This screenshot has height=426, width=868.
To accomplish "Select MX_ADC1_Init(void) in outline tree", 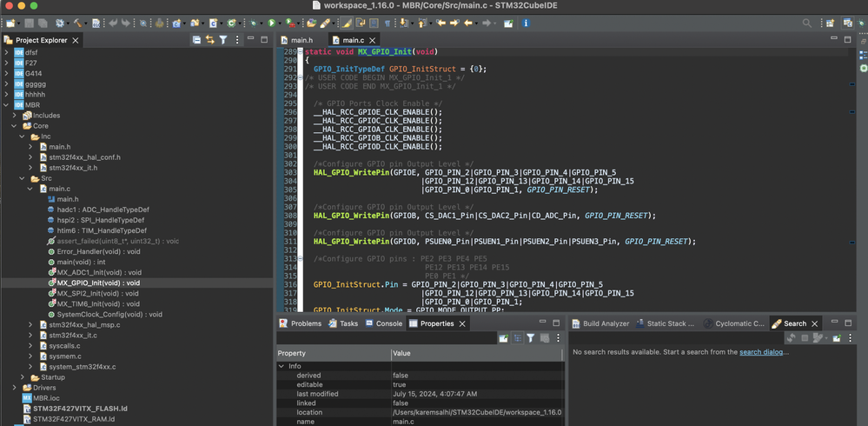I will click(99, 272).
